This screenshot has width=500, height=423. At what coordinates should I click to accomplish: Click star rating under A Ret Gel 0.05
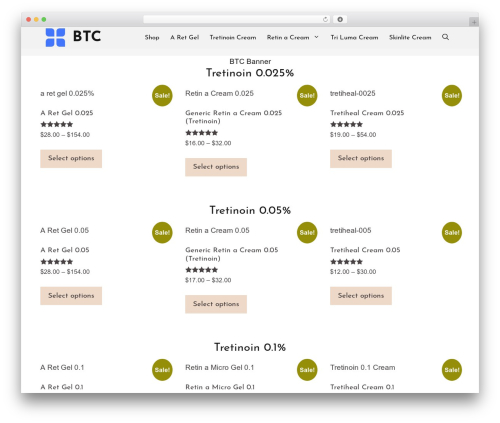[57, 262]
